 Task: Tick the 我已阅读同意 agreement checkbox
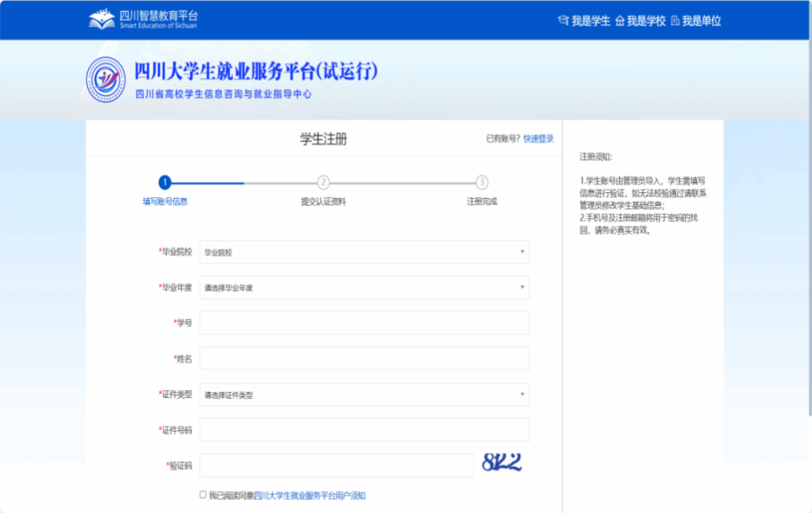coord(203,495)
